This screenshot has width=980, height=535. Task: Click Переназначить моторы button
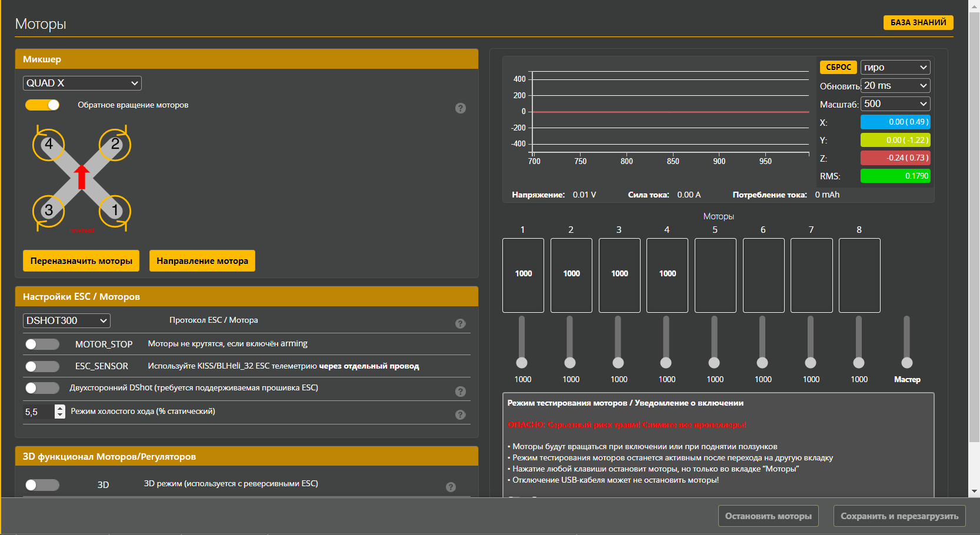tap(81, 261)
